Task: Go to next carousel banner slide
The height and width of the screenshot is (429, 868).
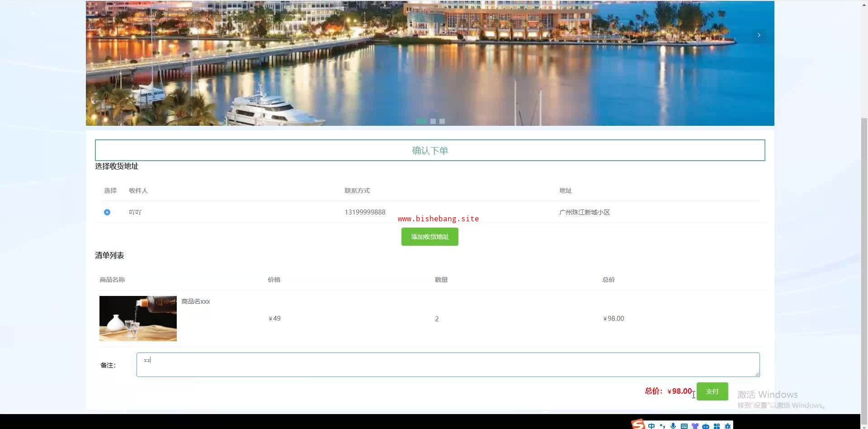Action: [x=759, y=35]
